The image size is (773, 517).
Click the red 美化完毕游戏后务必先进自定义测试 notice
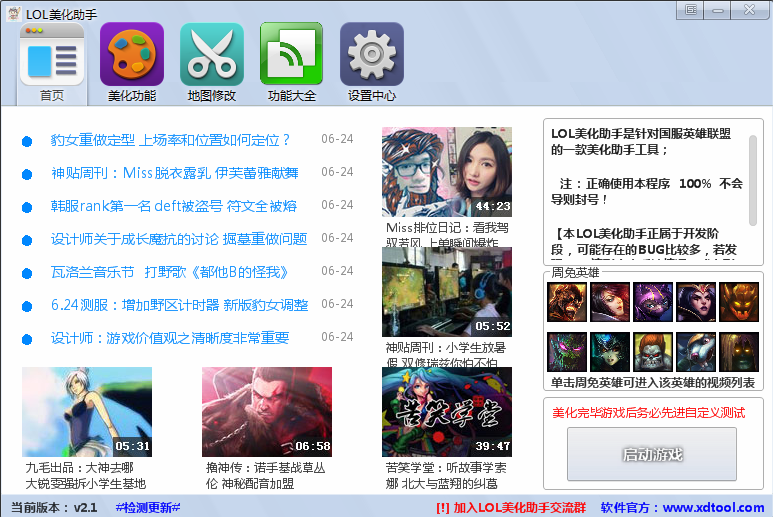[x=648, y=413]
